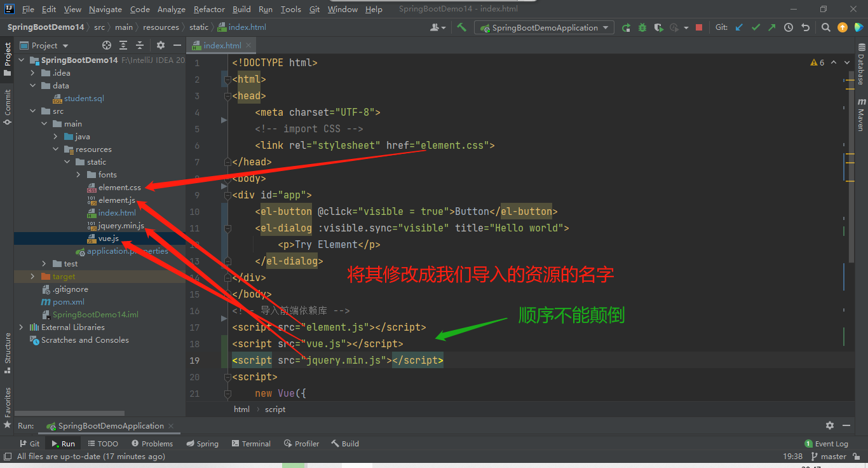
Task: Minimize the Run tool window
Action: click(846, 425)
